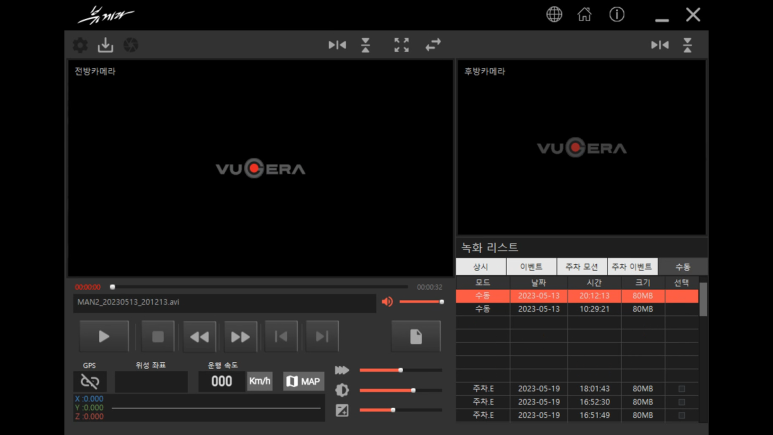Click the camera shutter capture icon
The height and width of the screenshot is (435, 773).
131,45
